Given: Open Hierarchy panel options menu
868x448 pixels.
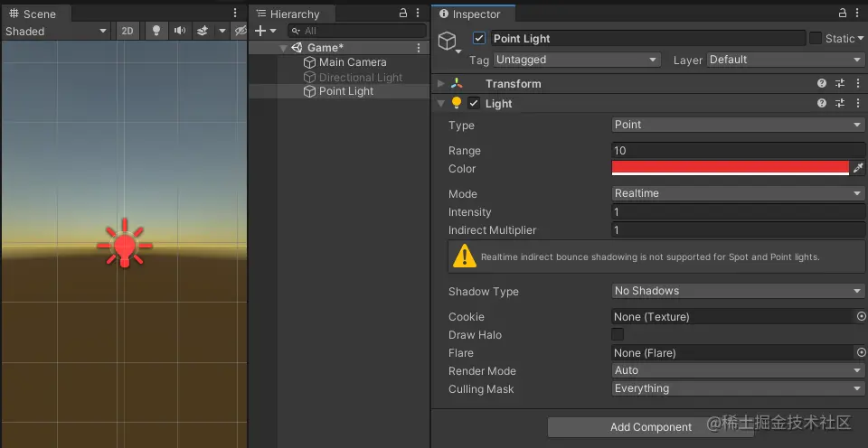Looking at the screenshot, I should coord(418,14).
